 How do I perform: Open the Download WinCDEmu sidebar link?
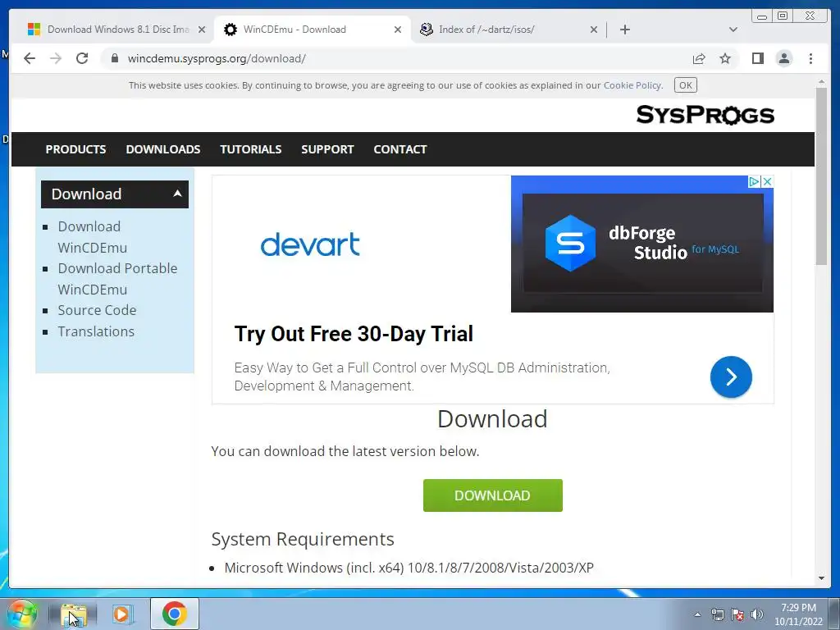coord(92,237)
